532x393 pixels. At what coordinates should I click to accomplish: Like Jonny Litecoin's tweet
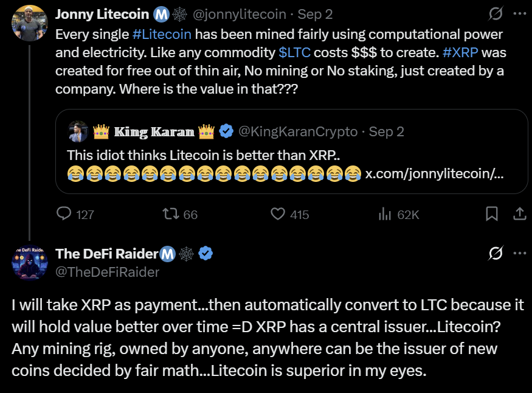[278, 214]
